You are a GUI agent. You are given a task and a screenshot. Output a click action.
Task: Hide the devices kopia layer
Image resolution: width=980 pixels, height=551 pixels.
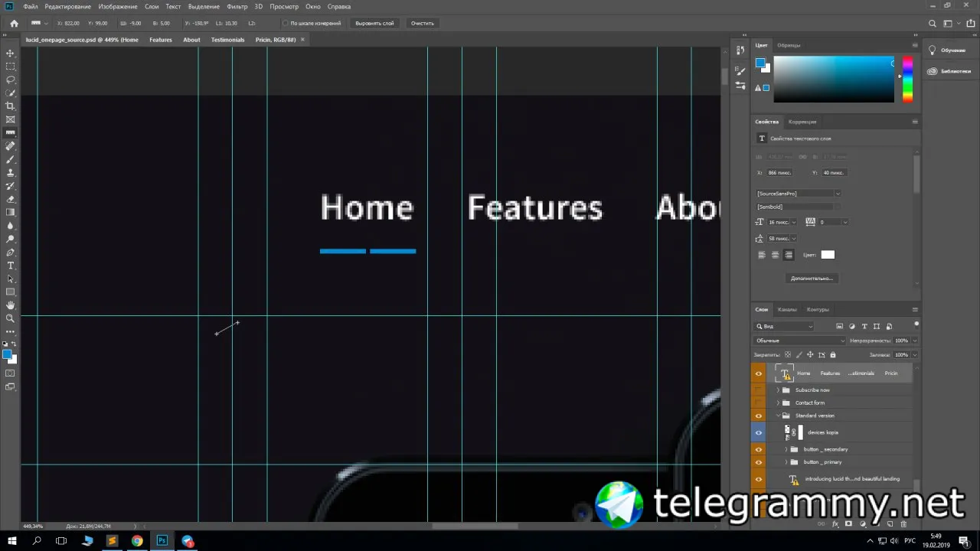pos(759,432)
